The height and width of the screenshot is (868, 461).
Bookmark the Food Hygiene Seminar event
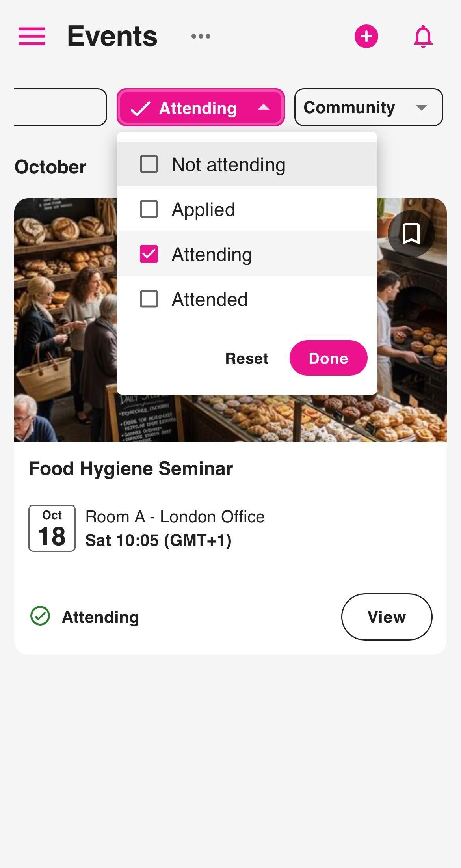(411, 234)
